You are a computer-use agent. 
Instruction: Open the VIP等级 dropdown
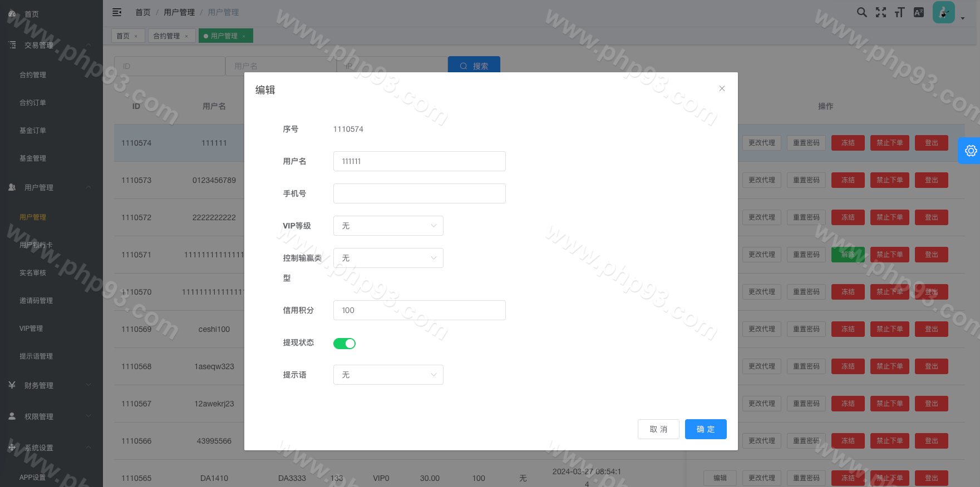(x=388, y=226)
